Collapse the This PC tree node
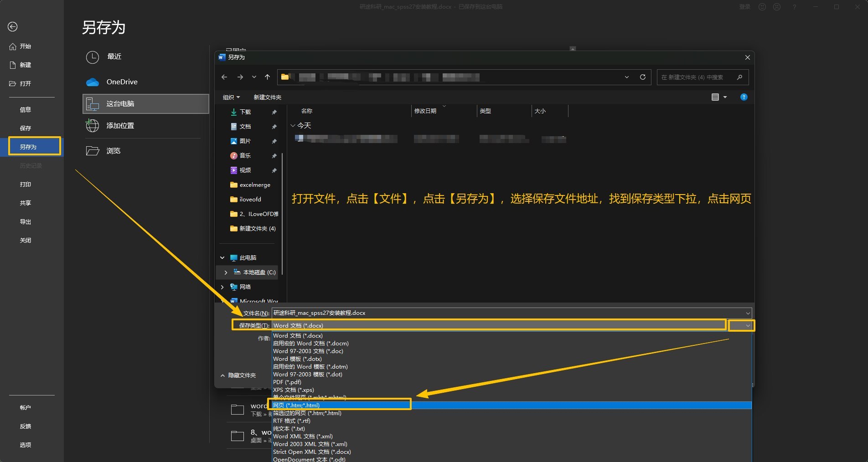This screenshot has width=868, height=462. tap(222, 258)
